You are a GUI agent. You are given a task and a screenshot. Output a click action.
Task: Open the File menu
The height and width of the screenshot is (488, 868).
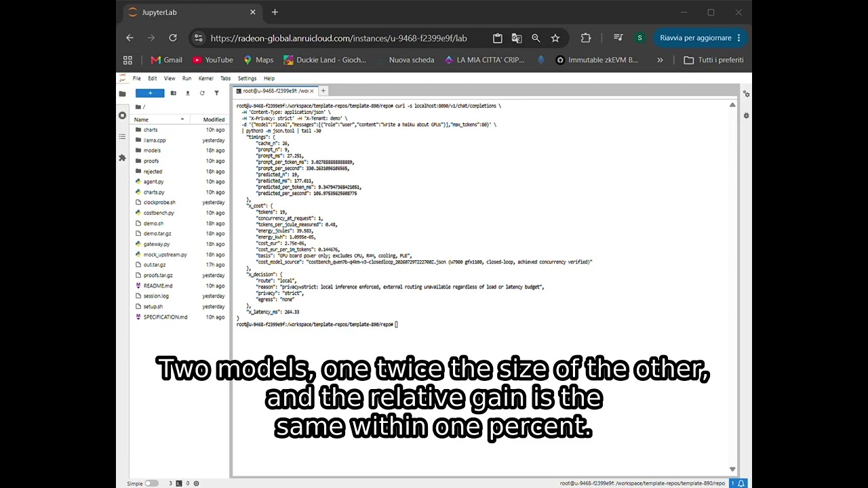click(x=136, y=79)
